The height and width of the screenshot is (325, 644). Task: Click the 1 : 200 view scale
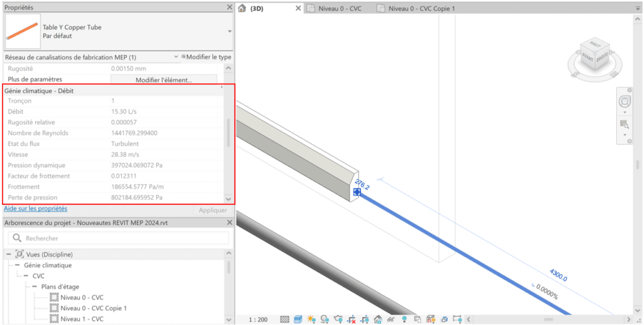tap(258, 320)
